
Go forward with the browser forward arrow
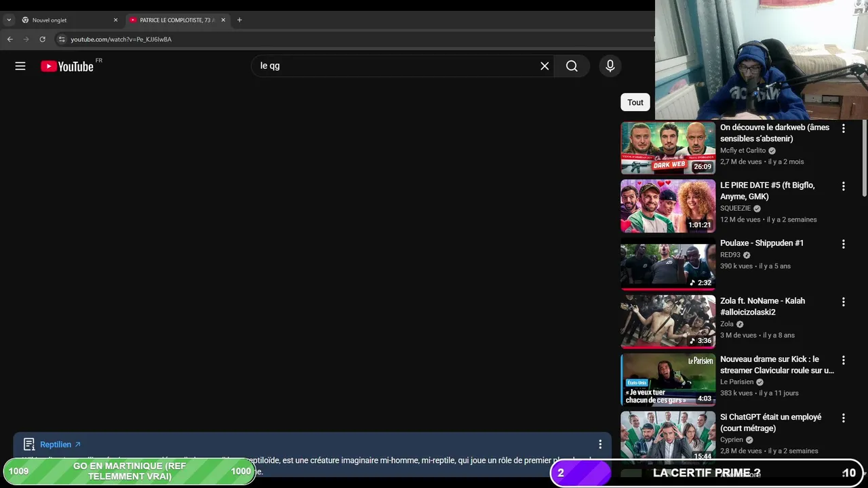click(26, 39)
